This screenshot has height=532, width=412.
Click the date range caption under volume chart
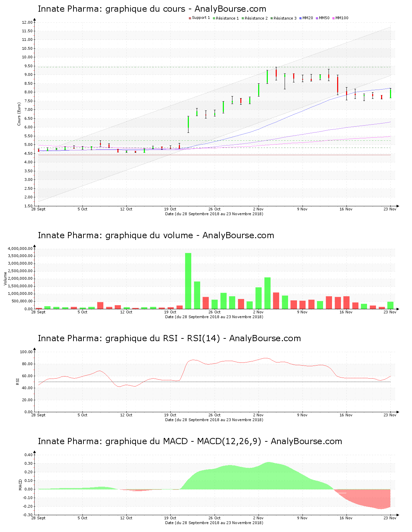coord(214,317)
